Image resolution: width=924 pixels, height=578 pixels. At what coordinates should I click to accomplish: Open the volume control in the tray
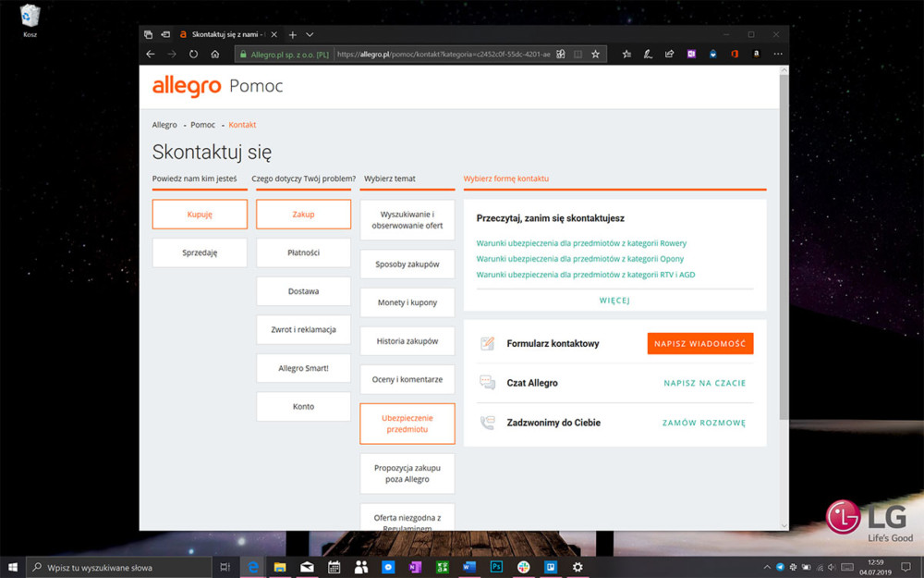point(832,568)
